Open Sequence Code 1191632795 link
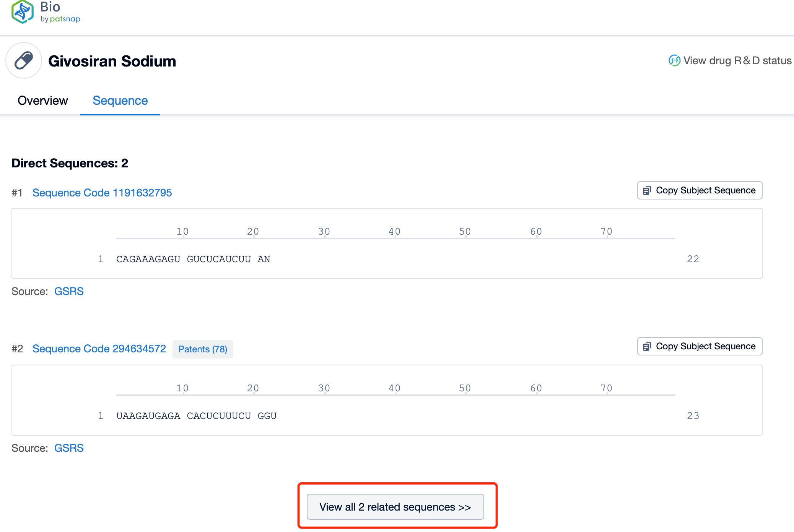The image size is (794, 532). (102, 193)
